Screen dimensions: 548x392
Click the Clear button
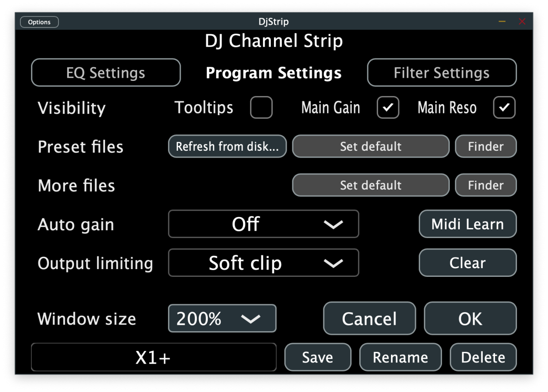468,263
